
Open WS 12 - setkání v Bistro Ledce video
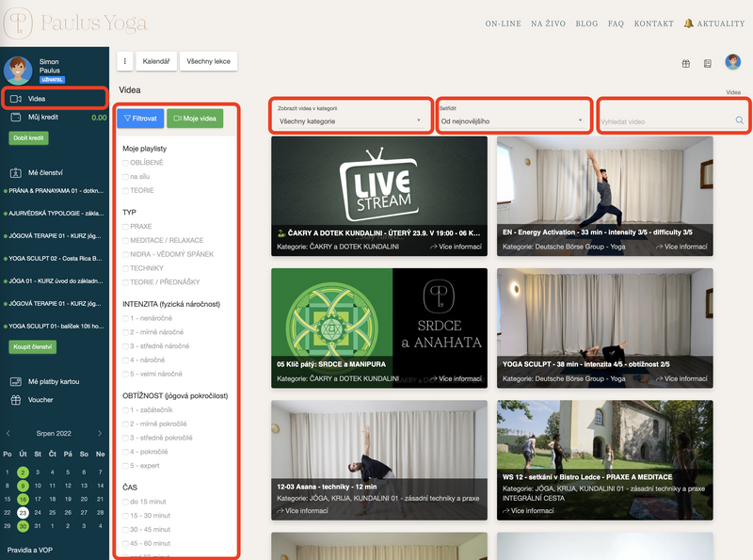click(x=605, y=460)
